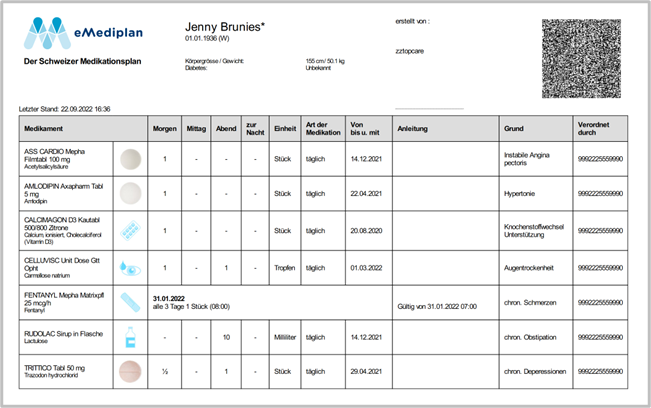The width and height of the screenshot is (651, 408).
Task: Click the Trittico pink tablet image
Action: click(130, 372)
